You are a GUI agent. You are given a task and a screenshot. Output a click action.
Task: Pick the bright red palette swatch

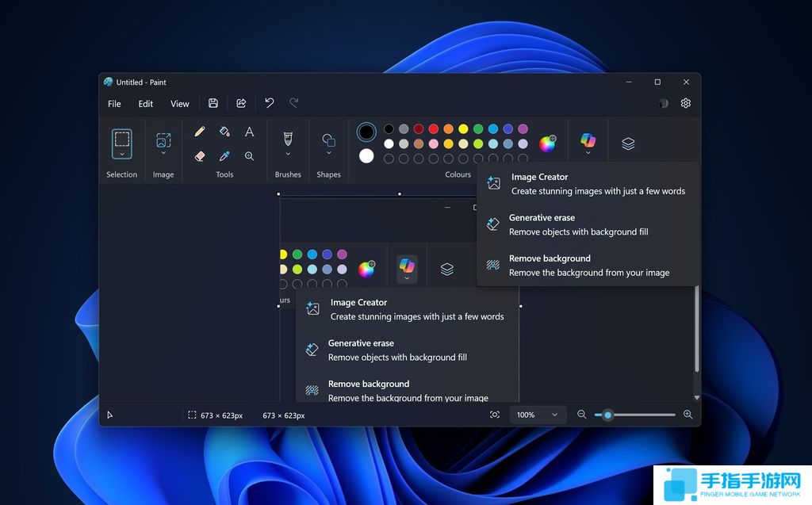pos(434,129)
